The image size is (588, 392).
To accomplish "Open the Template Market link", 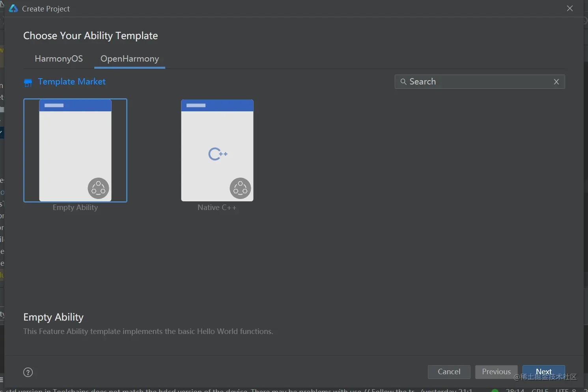I will coord(72,82).
